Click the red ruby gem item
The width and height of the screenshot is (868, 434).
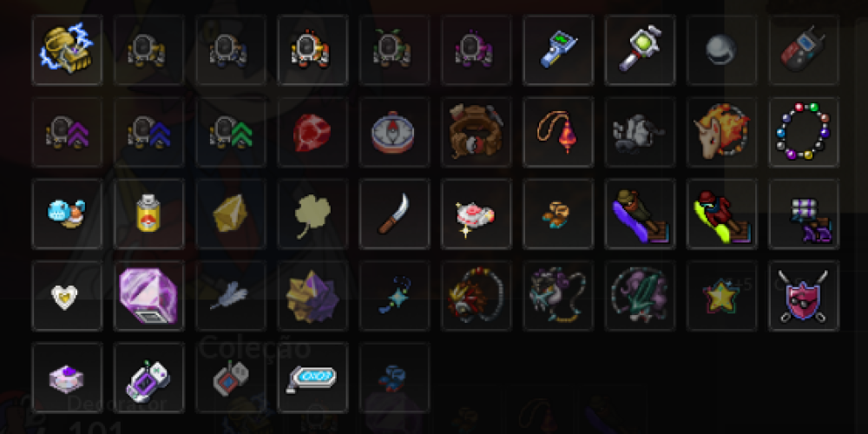tap(312, 132)
